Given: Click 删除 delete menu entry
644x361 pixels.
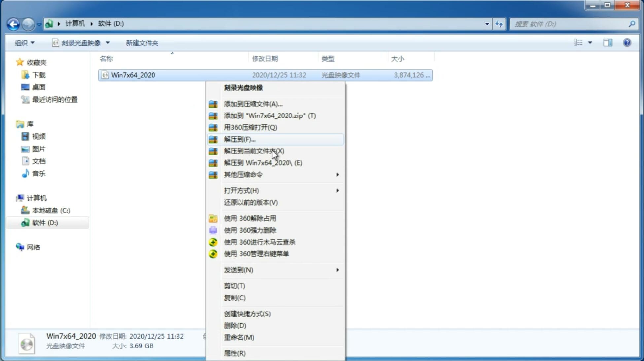Looking at the screenshot, I should tap(235, 326).
